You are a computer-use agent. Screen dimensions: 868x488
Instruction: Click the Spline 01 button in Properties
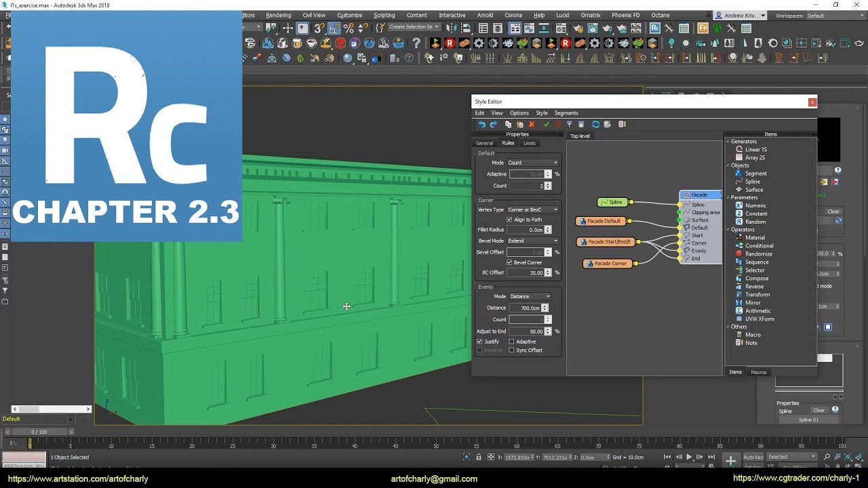(x=809, y=420)
